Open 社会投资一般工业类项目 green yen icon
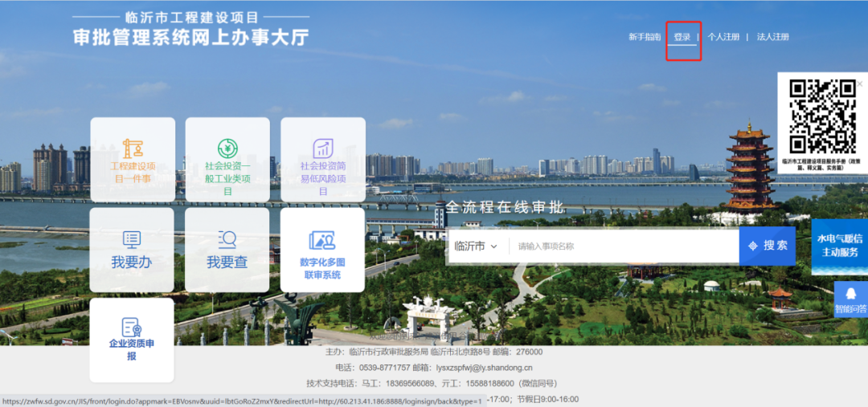Screen dimensions: 868x407 (x=227, y=149)
